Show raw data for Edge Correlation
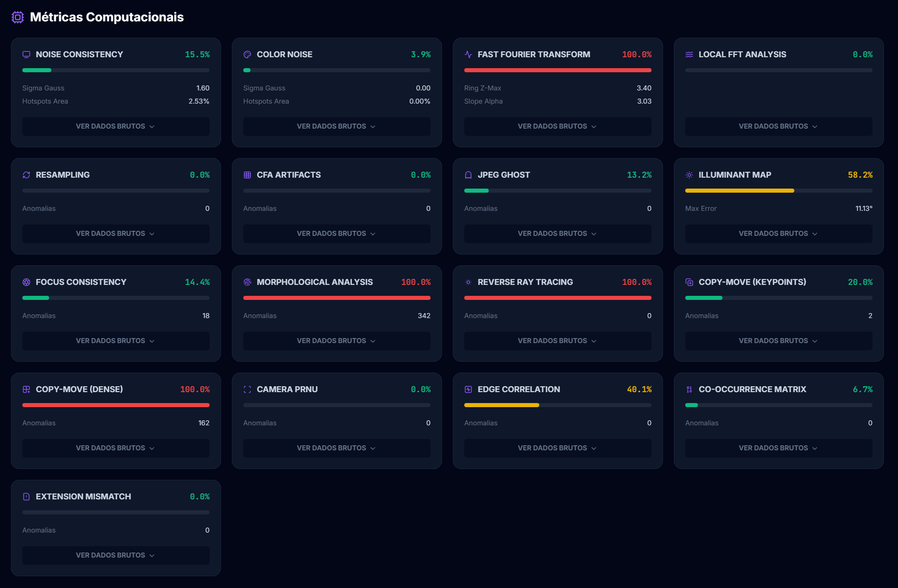Screen dimensions: 898x588 (557, 448)
